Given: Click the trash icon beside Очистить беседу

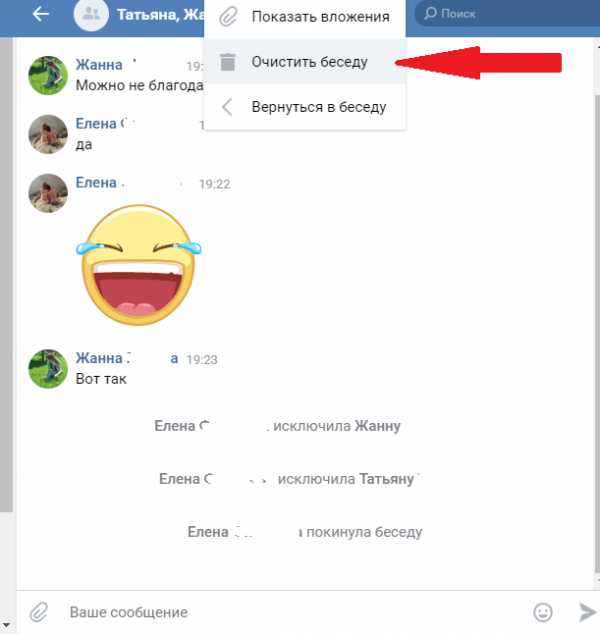Looking at the screenshot, I should tap(228, 62).
